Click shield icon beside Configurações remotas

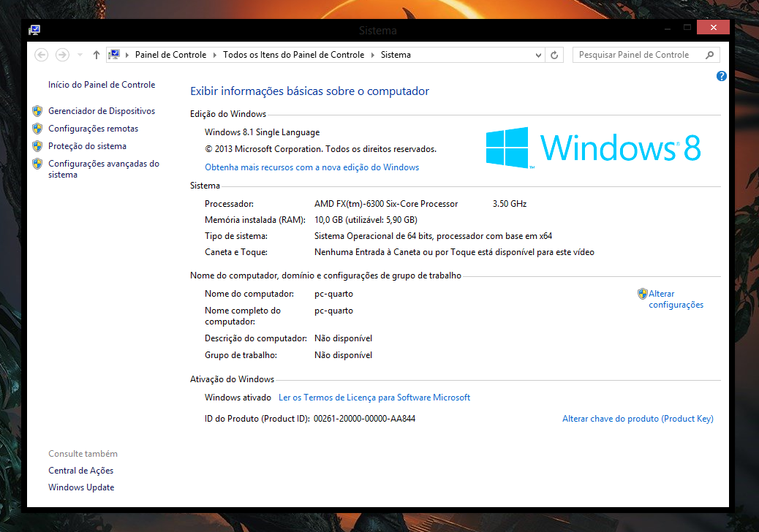pyautogui.click(x=37, y=129)
